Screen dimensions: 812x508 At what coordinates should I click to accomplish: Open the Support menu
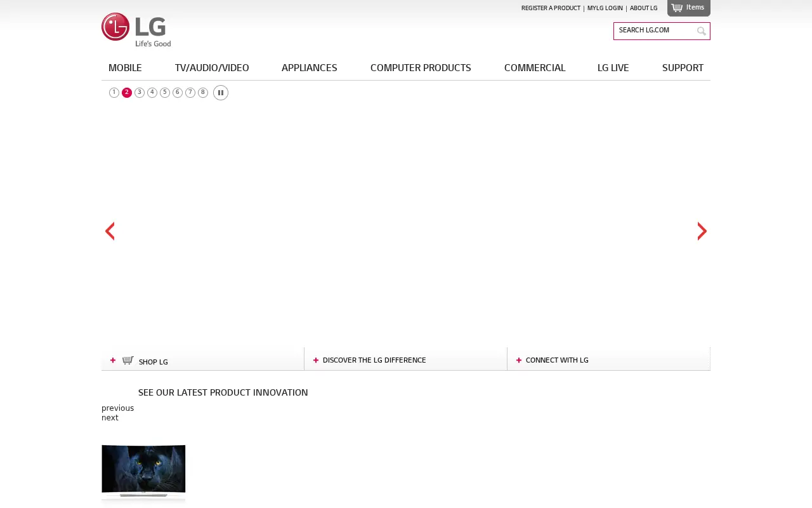pyautogui.click(x=683, y=68)
